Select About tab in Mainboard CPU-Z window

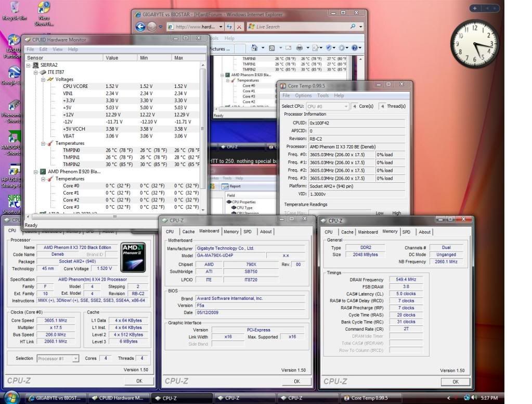pos(266,231)
